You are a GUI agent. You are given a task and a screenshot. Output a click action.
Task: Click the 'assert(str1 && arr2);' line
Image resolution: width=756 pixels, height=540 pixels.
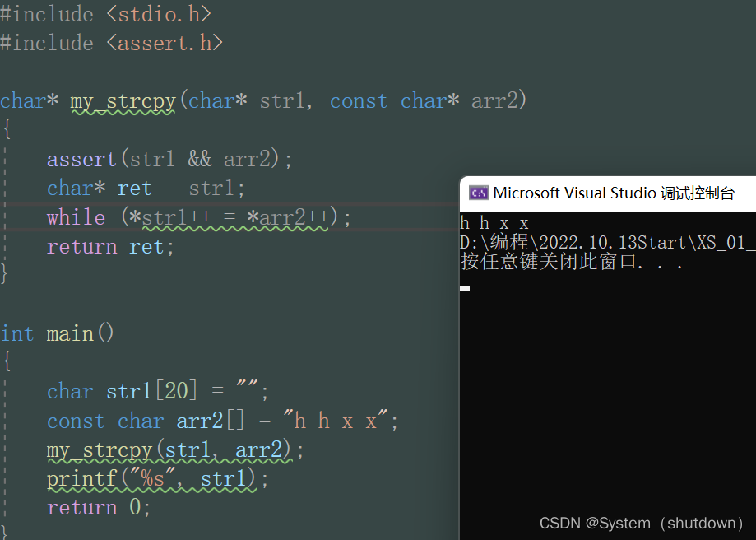pyautogui.click(x=169, y=159)
